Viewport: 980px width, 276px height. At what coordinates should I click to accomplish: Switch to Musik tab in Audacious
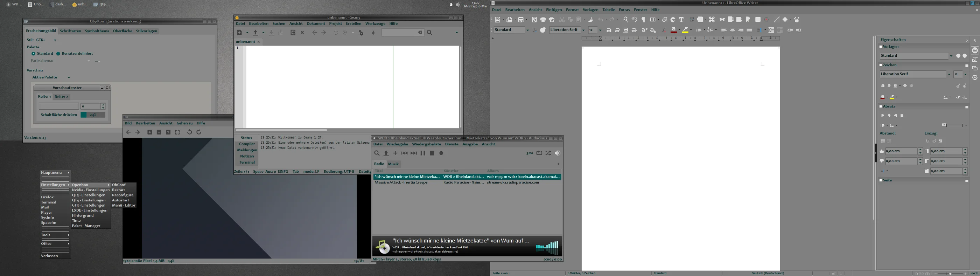[393, 164]
